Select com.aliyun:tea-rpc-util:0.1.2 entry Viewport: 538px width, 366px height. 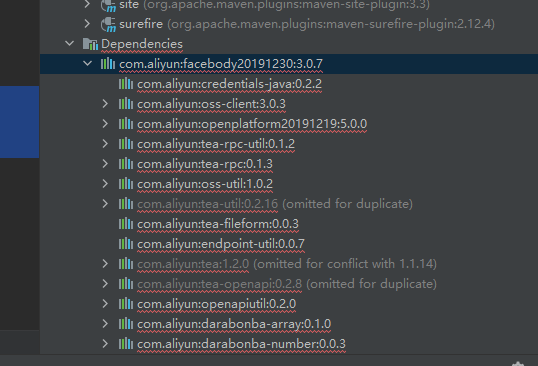216,144
